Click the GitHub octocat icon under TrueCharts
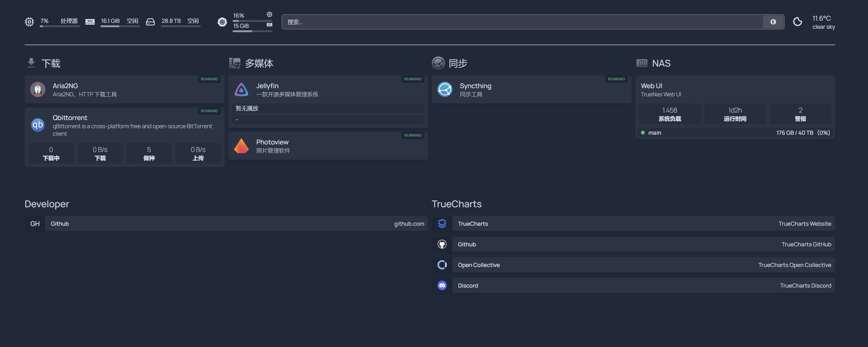This screenshot has width=868, height=347. (442, 244)
